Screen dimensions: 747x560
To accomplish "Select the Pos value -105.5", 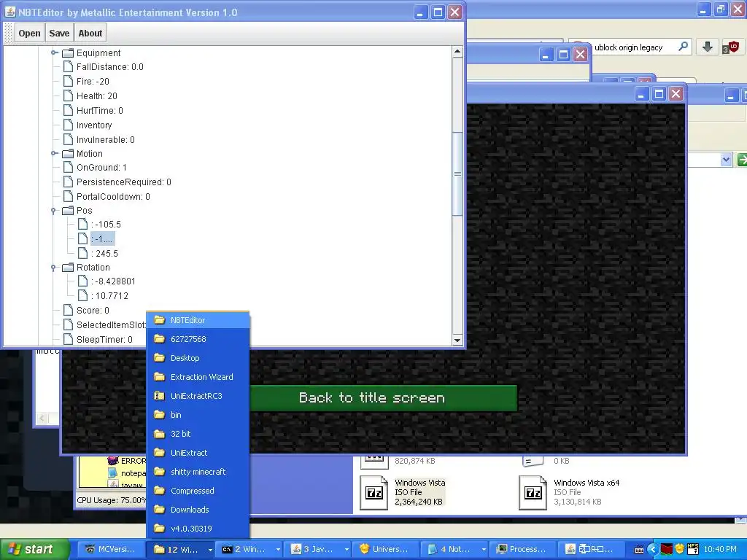I will pos(106,225).
